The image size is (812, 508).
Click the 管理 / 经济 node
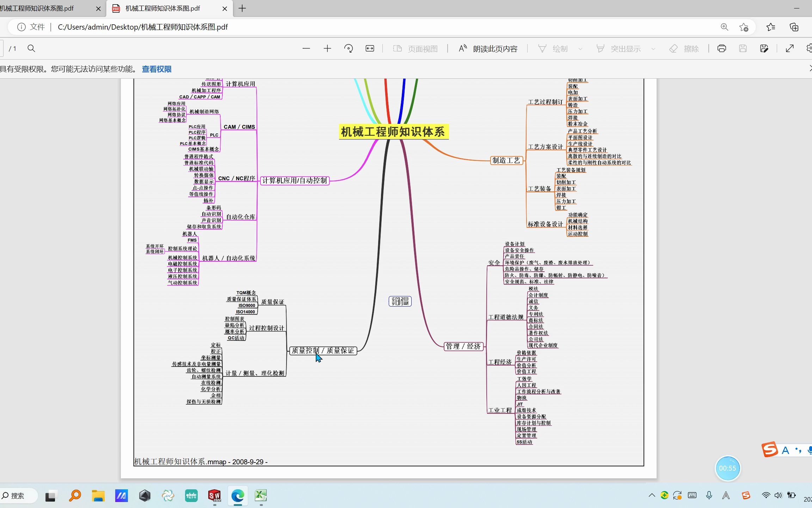463,346
